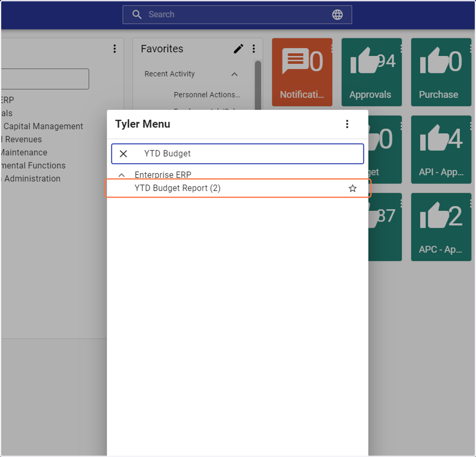Click the Tyler Menu search field
Screen dimensions: 476x457
(238, 154)
